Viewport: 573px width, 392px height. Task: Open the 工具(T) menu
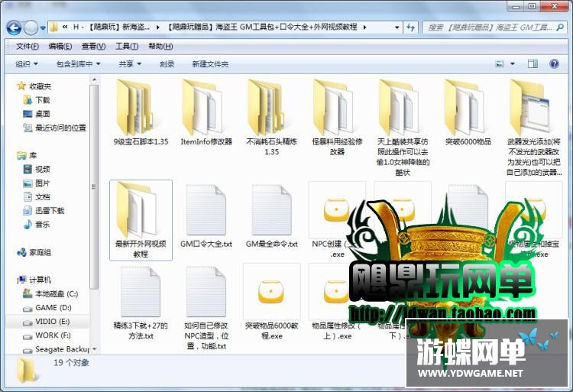tap(126, 47)
